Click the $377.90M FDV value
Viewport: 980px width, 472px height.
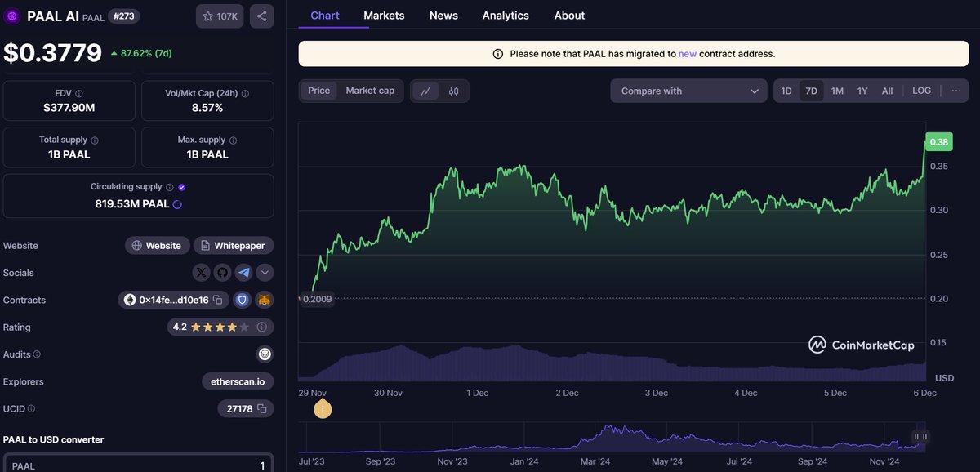pyautogui.click(x=69, y=108)
